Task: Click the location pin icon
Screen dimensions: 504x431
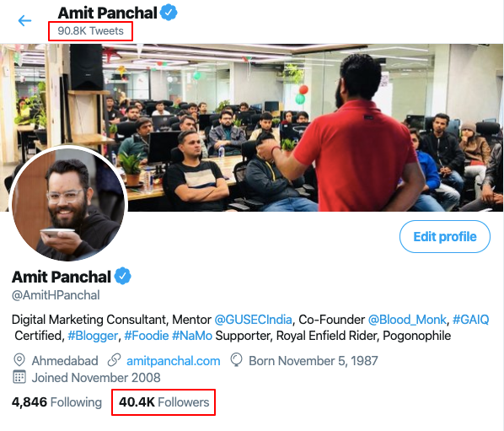Action: [19, 360]
